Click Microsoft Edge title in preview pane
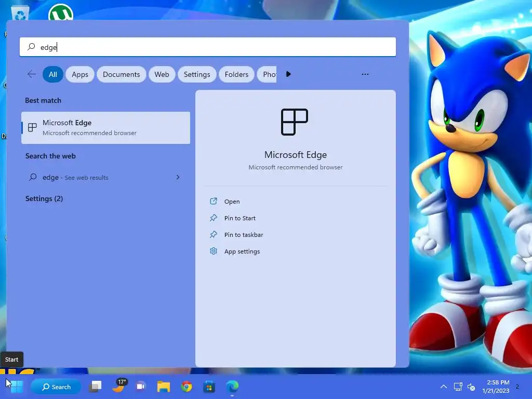Image resolution: width=532 pixels, height=399 pixels. pos(296,155)
